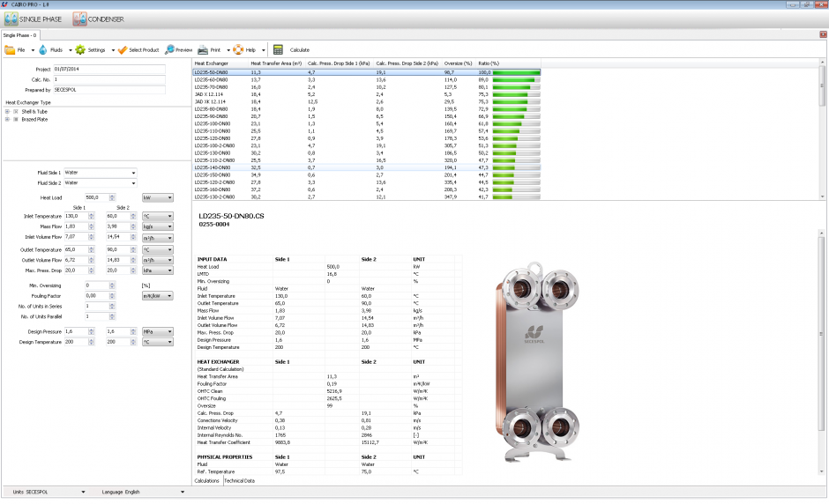Screen dimensions: 829x504
Task: Click the Calculate button
Action: pos(300,49)
